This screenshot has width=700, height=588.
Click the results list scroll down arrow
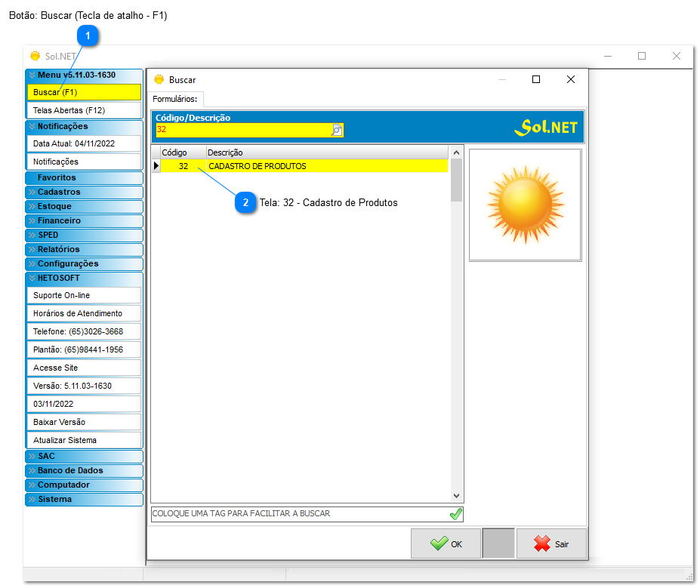456,496
